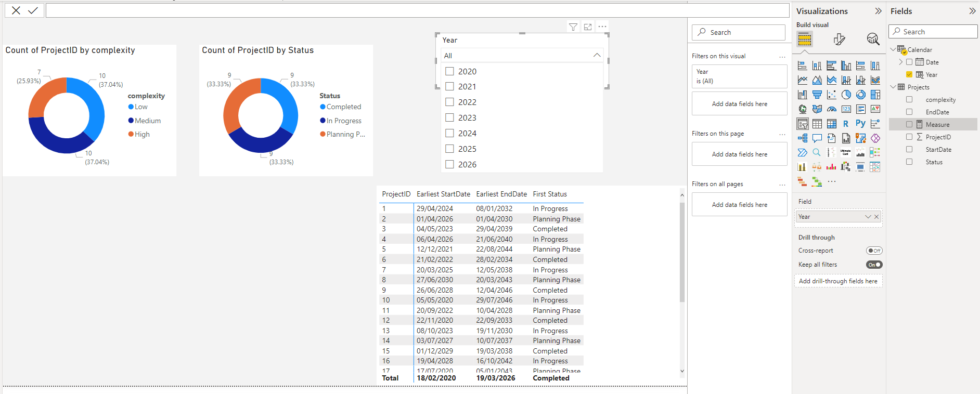Select the Gauge visual icon
Screen dimensions: 980x394
coord(832,109)
